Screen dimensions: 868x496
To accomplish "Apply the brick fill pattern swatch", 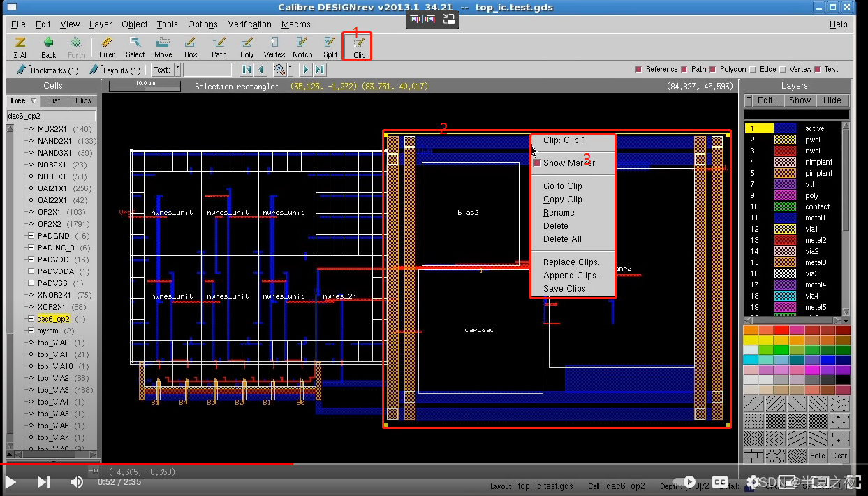I will click(x=753, y=456).
